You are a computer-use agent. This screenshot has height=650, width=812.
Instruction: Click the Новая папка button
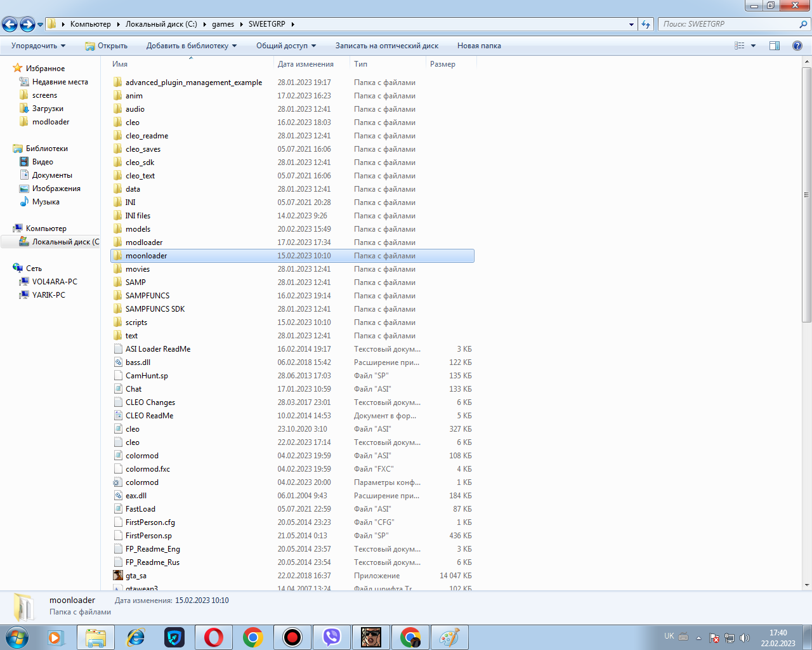click(479, 46)
